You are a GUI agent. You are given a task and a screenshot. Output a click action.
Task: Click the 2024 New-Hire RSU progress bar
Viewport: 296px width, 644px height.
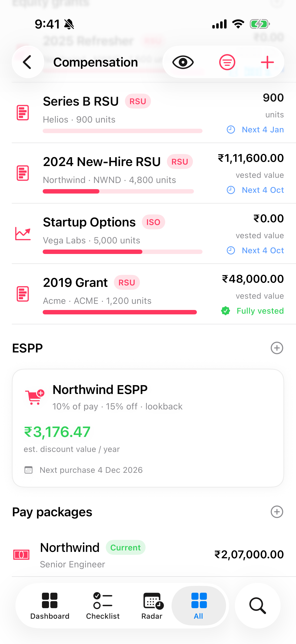tap(118, 191)
